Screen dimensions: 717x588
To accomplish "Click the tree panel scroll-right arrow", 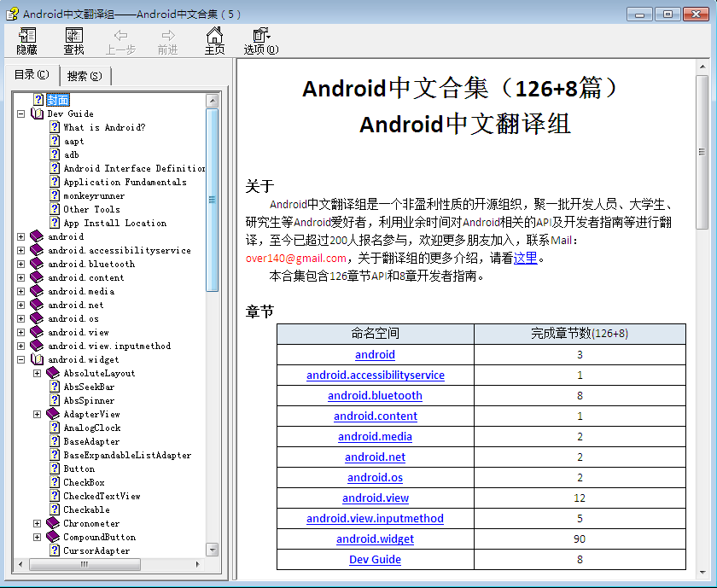I will 197,564.
